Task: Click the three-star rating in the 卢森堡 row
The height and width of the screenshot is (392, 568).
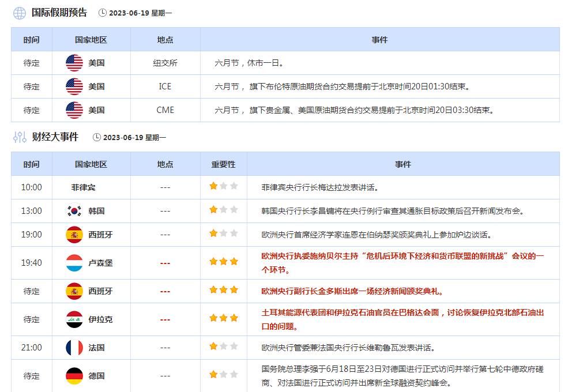Action: [223, 262]
